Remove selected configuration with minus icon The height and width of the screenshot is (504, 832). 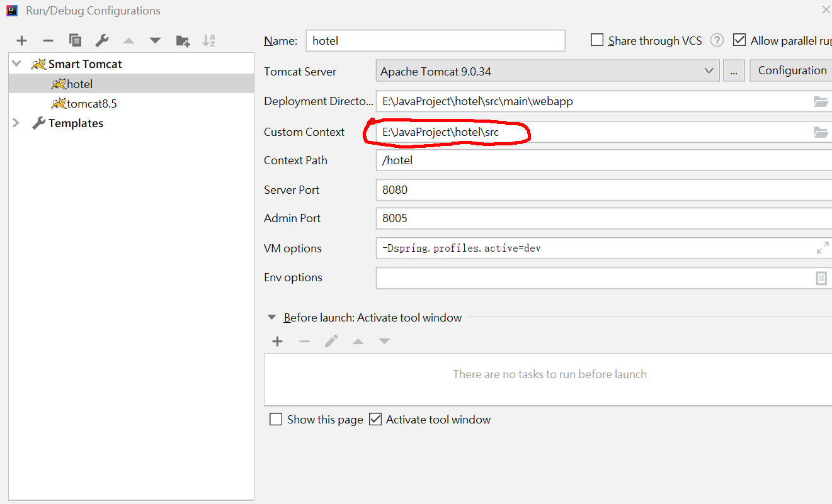[48, 41]
